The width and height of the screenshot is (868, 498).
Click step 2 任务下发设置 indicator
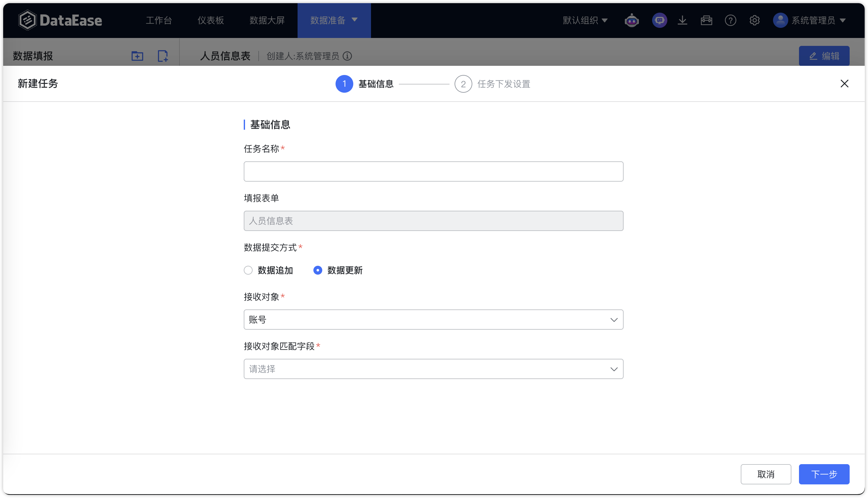click(492, 84)
